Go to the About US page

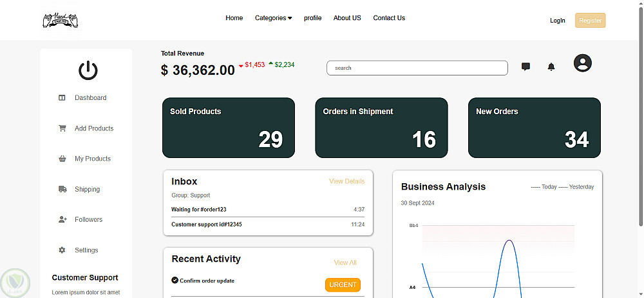[x=347, y=18]
